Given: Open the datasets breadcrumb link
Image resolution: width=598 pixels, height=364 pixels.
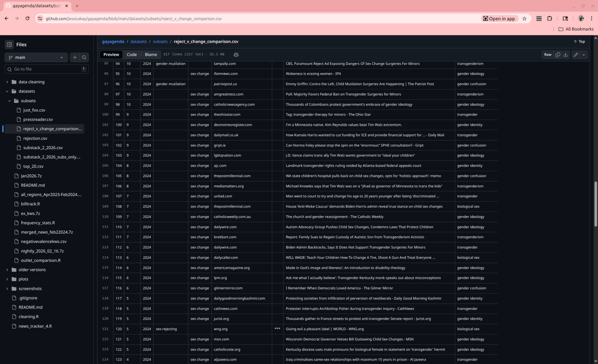Looking at the screenshot, I should [x=138, y=42].
